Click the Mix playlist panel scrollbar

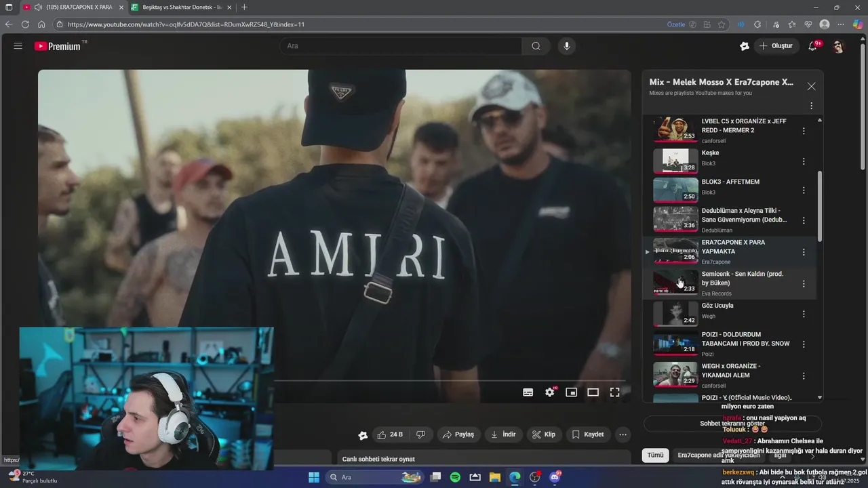coord(820,207)
